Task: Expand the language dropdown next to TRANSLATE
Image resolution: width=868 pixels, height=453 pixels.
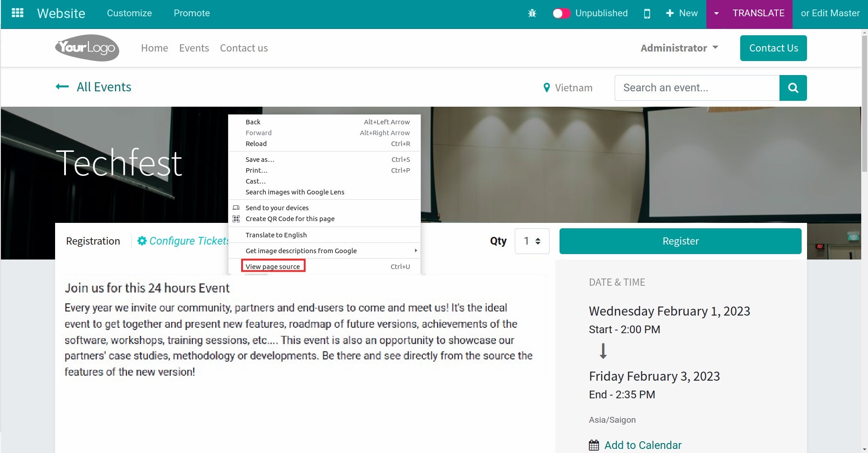Action: (716, 13)
